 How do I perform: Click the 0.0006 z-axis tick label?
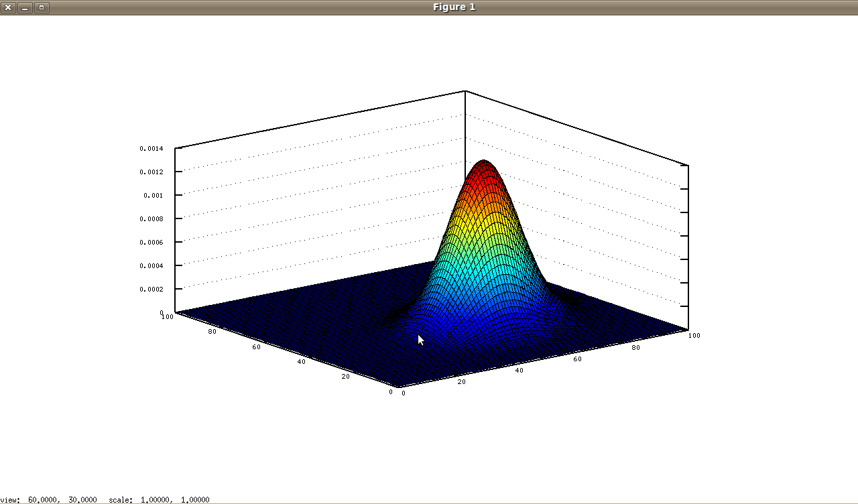[151, 243]
